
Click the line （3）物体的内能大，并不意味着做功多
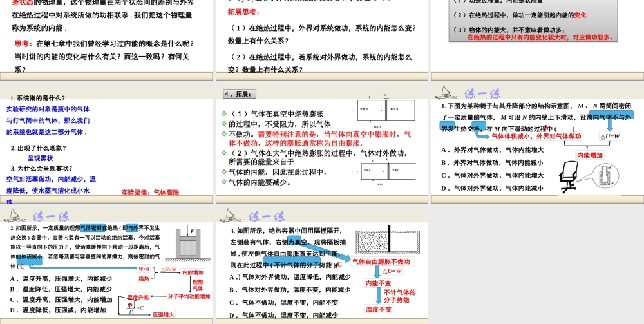[509, 30]
